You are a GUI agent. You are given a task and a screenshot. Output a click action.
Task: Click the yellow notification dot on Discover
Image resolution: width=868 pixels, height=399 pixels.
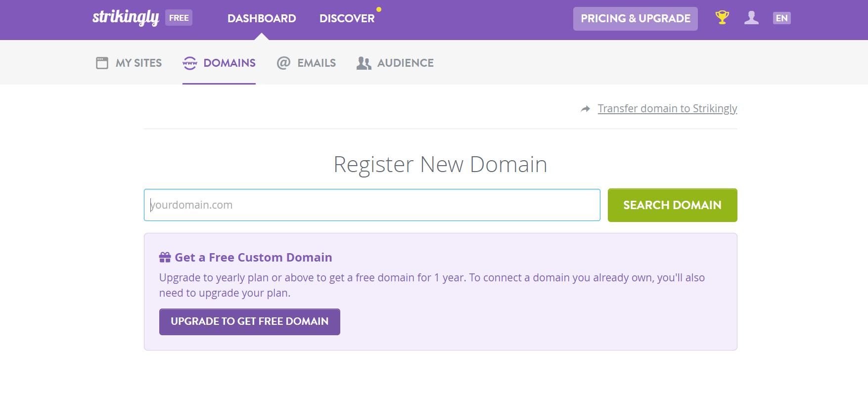(379, 9)
